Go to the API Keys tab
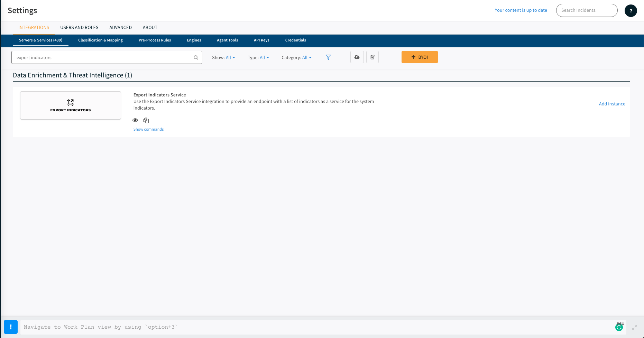The image size is (644, 338). pyautogui.click(x=261, y=40)
